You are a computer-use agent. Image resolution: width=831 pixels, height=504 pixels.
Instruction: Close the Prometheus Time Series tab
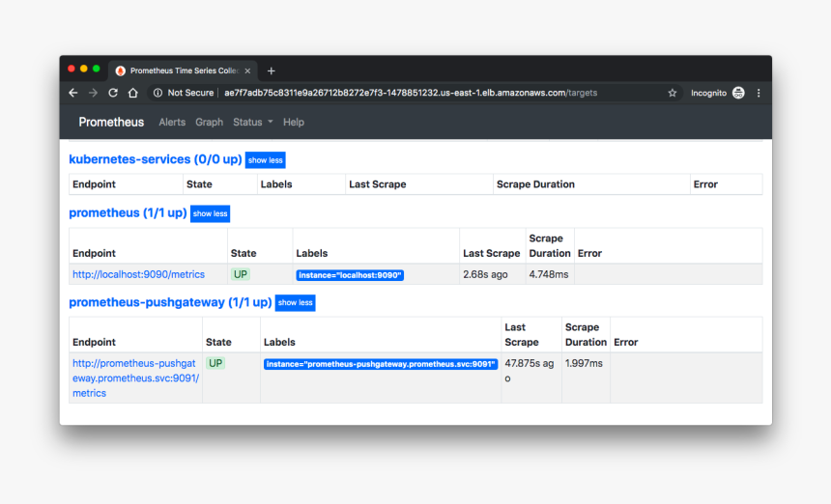click(247, 70)
